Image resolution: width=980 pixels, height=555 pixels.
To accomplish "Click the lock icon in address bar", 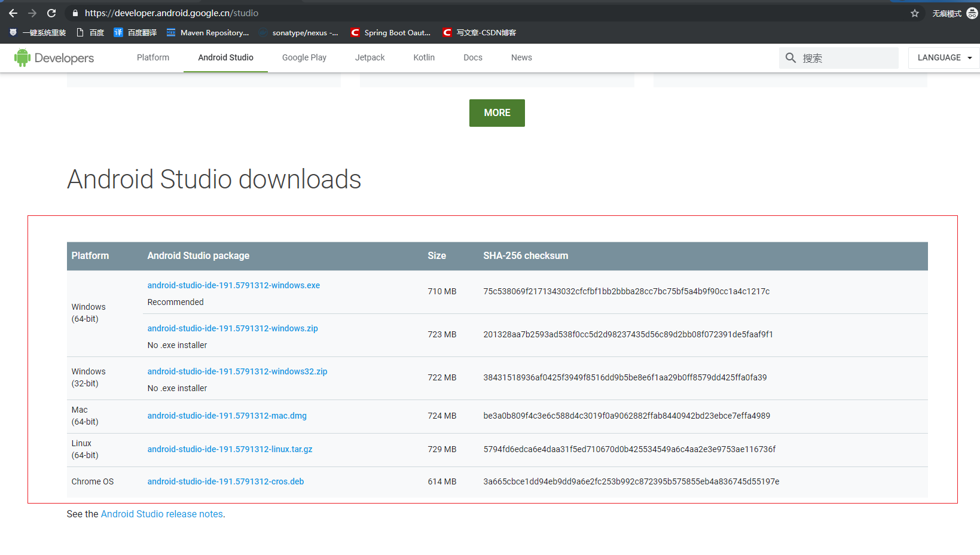I will 75,13.
